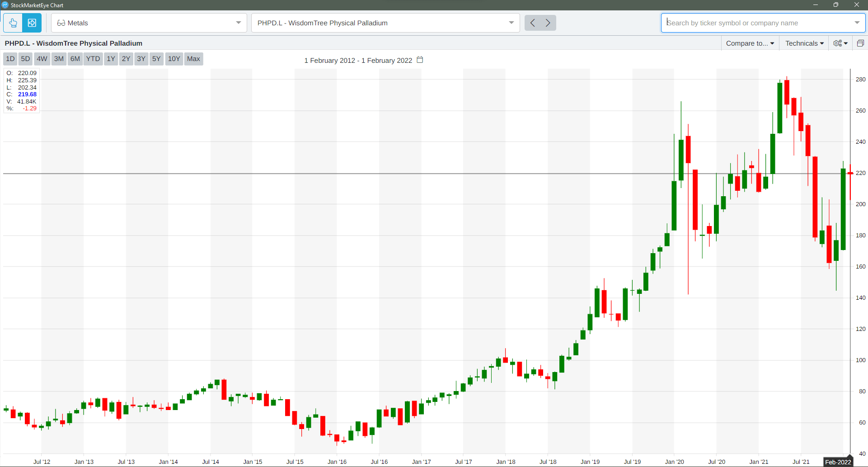Click the Jan '20 x-axis label
The height and width of the screenshot is (467, 868).
tap(674, 462)
